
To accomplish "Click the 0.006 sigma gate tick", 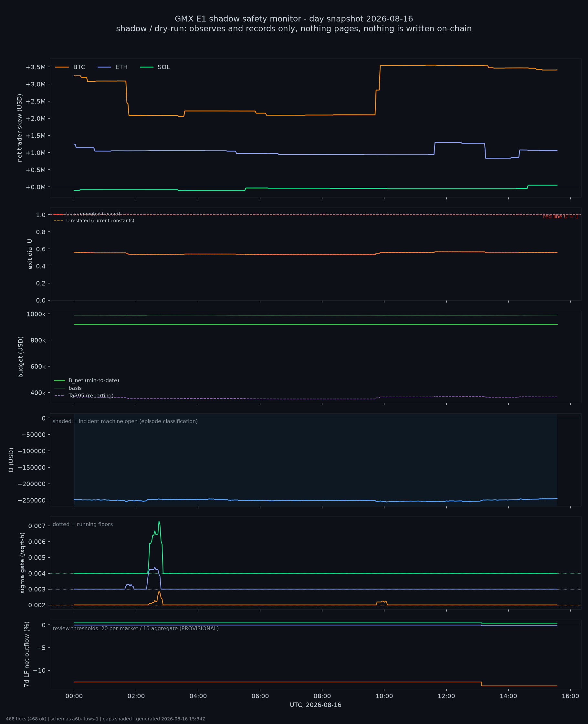I will pyautogui.click(x=37, y=542).
